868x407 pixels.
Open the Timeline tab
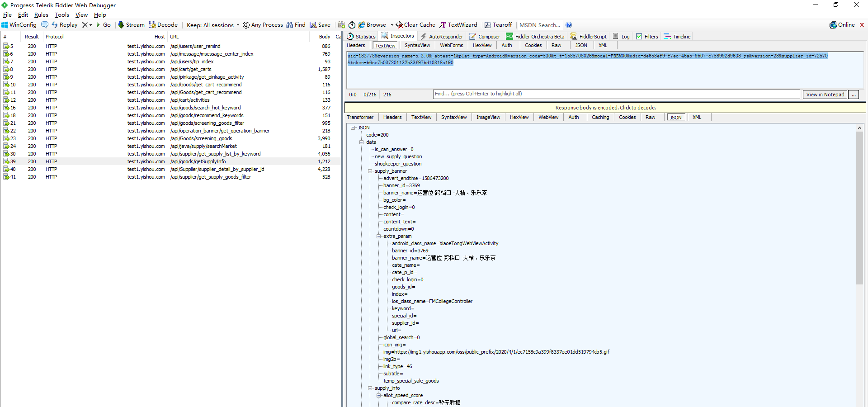click(677, 37)
